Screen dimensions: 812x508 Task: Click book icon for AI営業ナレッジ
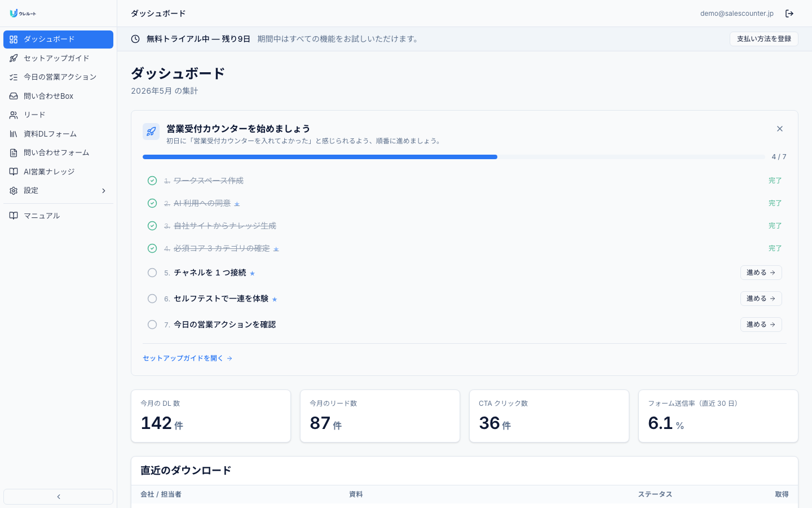(x=14, y=172)
